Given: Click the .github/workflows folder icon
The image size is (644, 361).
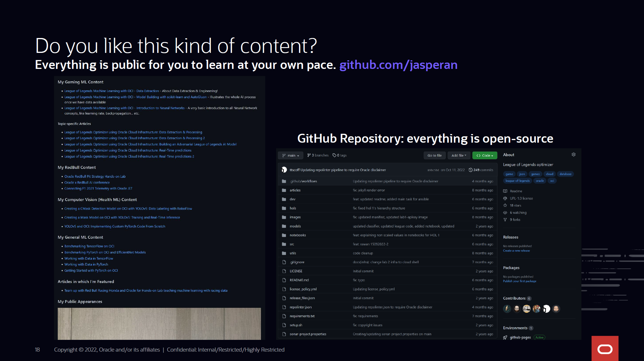Looking at the screenshot, I should click(x=284, y=181).
